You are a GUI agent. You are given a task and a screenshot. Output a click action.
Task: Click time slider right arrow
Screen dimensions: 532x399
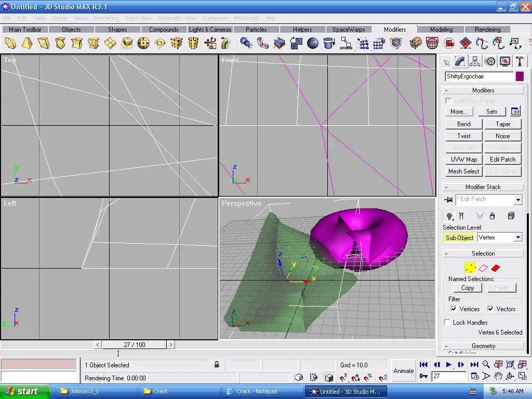coord(170,345)
